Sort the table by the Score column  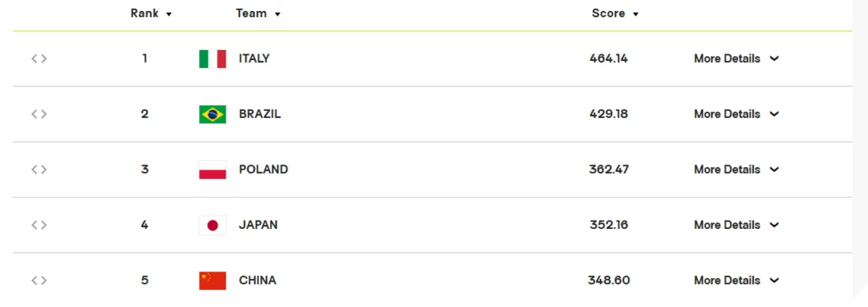[615, 14]
